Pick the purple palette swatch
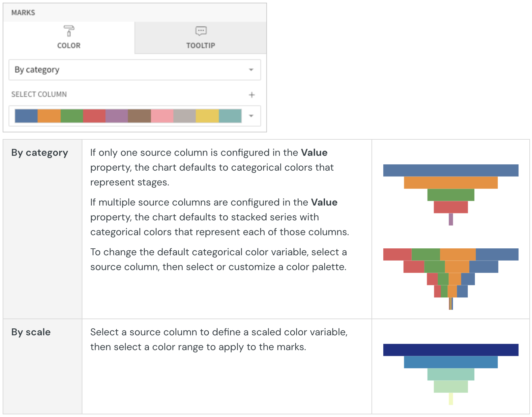The image size is (532, 417). pyautogui.click(x=117, y=116)
